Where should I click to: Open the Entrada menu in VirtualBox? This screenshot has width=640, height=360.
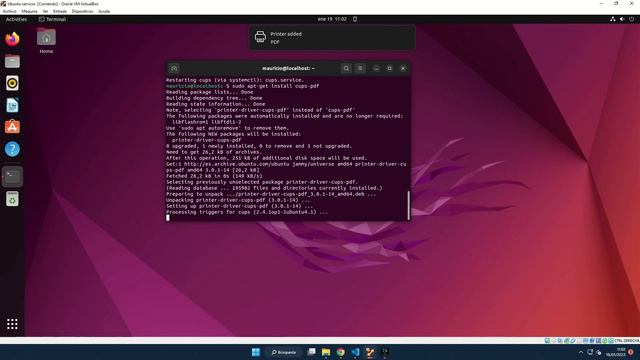[x=60, y=11]
